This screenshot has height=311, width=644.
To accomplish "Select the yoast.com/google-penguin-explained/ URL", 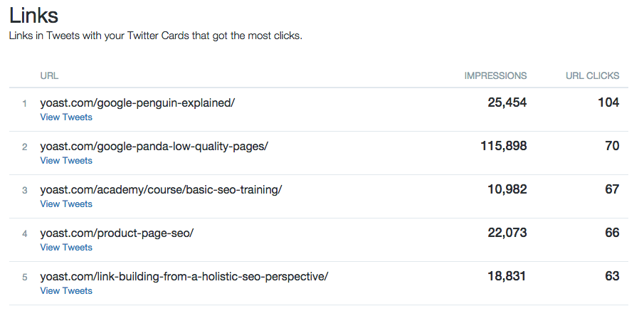I will [137, 103].
